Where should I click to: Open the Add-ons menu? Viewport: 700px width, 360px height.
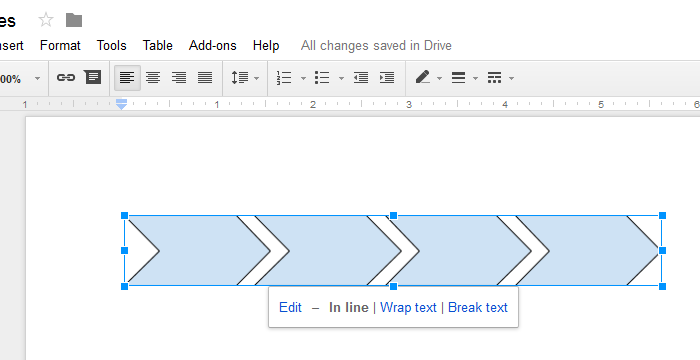(212, 46)
